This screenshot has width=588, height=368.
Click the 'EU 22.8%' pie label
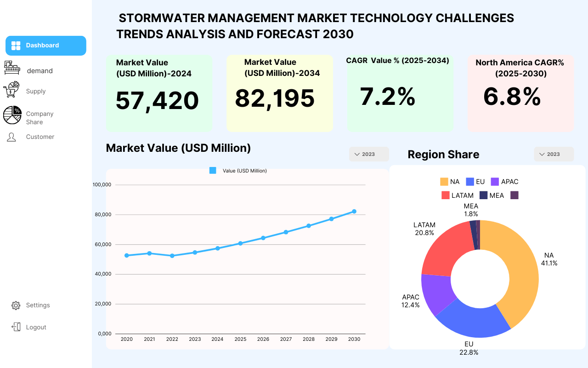click(469, 348)
